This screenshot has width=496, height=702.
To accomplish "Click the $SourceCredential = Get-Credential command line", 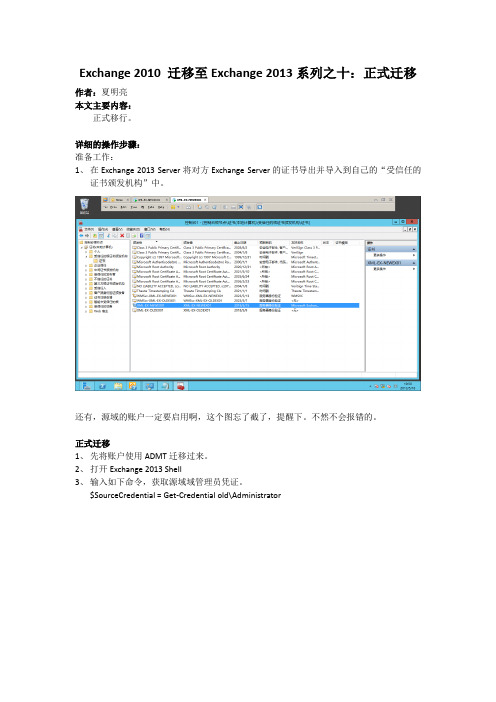I will [185, 495].
